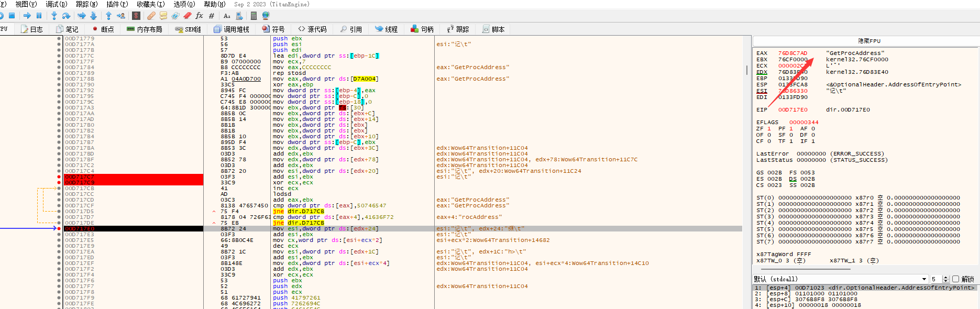Toggle breakpoint at address 00D717C7
Image resolution: width=980 pixels, height=309 pixels.
pyautogui.click(x=59, y=177)
